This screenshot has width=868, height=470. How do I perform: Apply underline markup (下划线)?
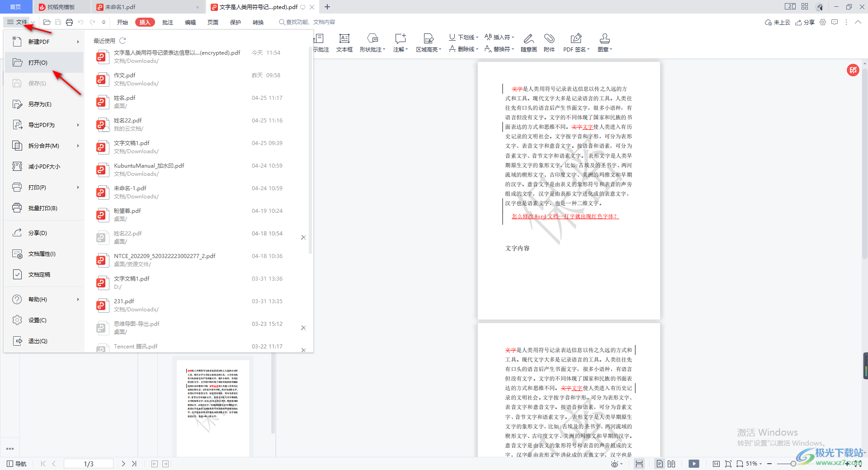point(463,37)
